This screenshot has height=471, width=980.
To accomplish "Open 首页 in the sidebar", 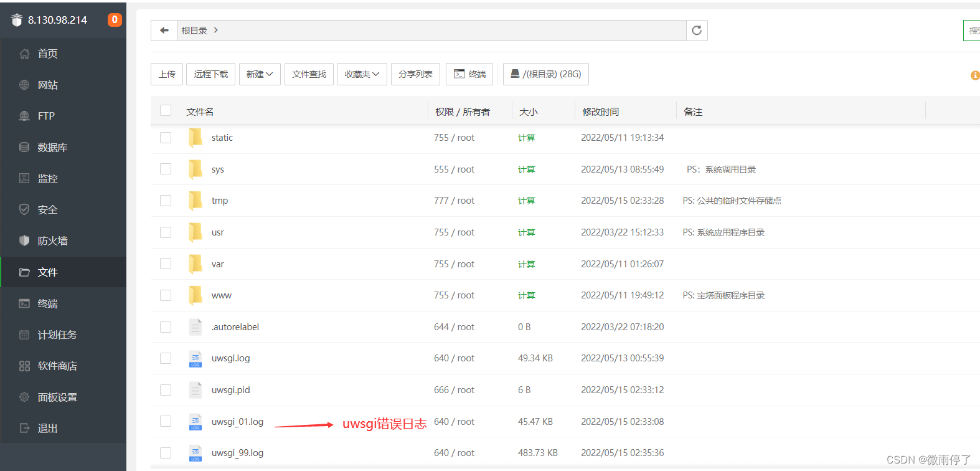I will point(48,54).
